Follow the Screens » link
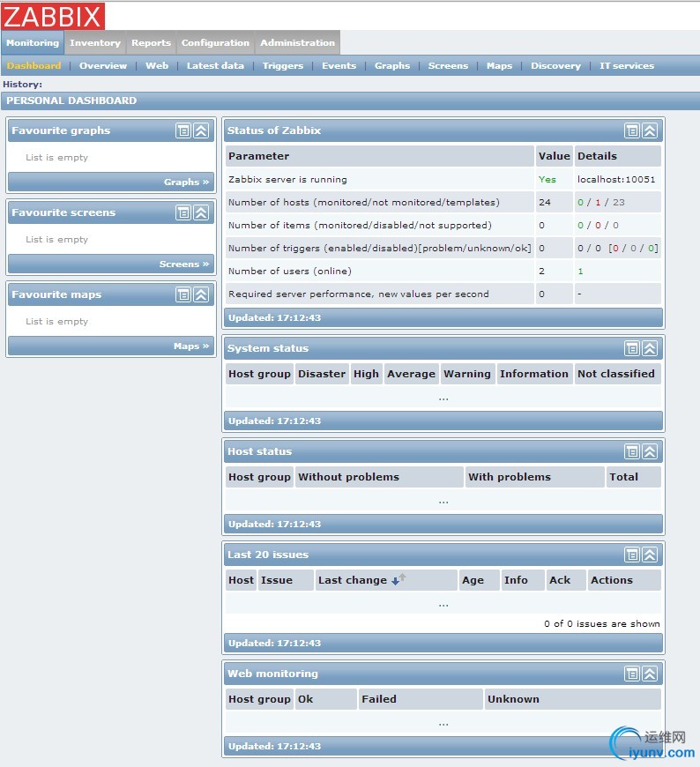Image resolution: width=700 pixels, height=767 pixels. coord(184,264)
